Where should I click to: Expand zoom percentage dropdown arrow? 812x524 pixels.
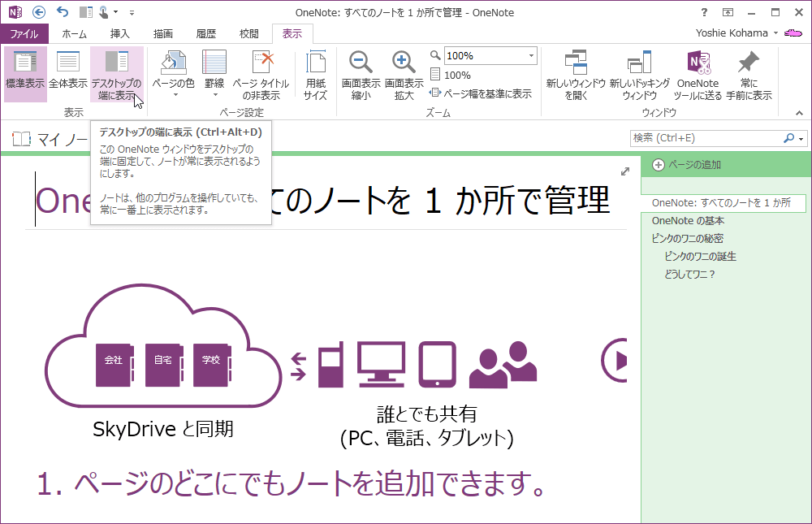click(531, 55)
